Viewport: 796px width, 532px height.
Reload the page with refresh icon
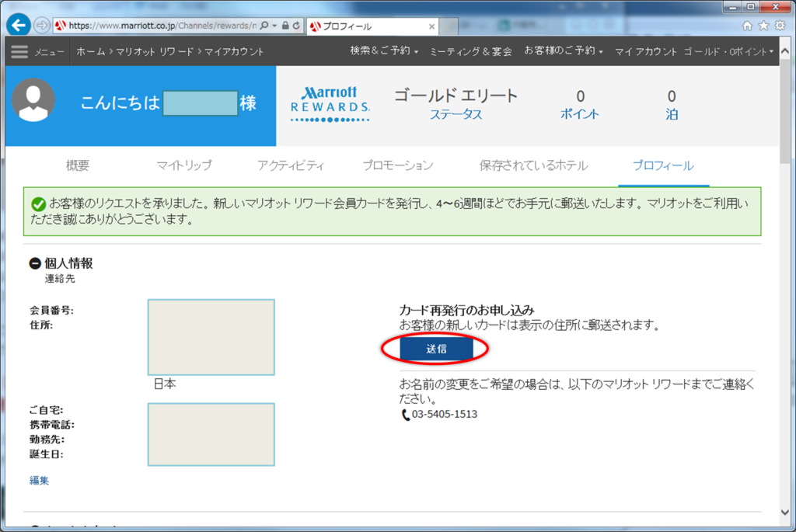296,26
